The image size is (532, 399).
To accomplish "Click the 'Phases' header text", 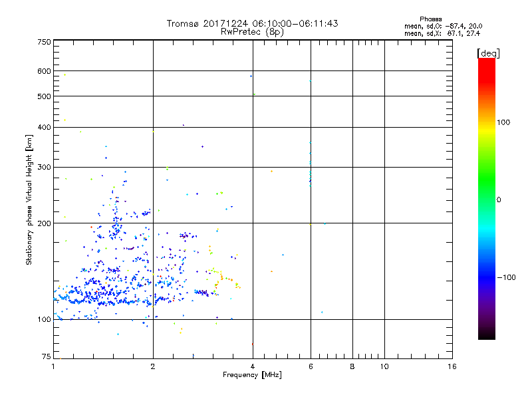I will 430,19.
